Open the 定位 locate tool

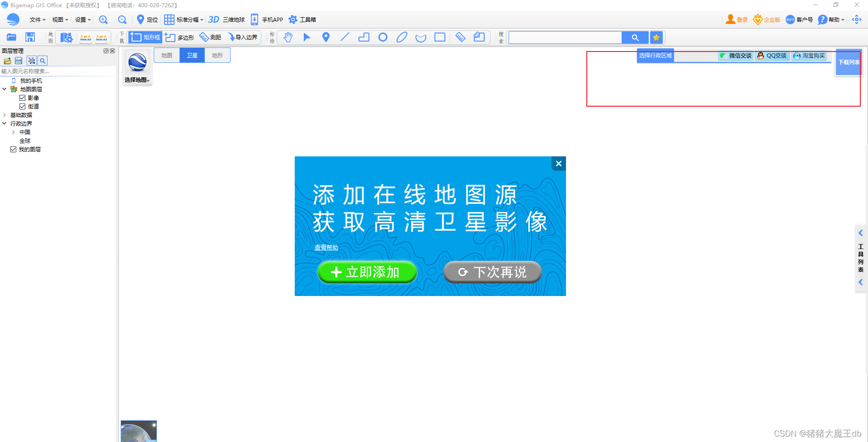pos(146,19)
